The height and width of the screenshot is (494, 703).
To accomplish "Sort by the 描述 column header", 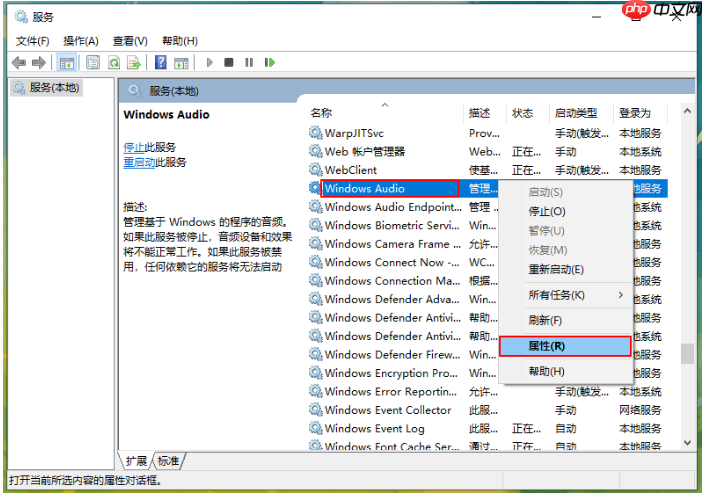I will pyautogui.click(x=485, y=113).
